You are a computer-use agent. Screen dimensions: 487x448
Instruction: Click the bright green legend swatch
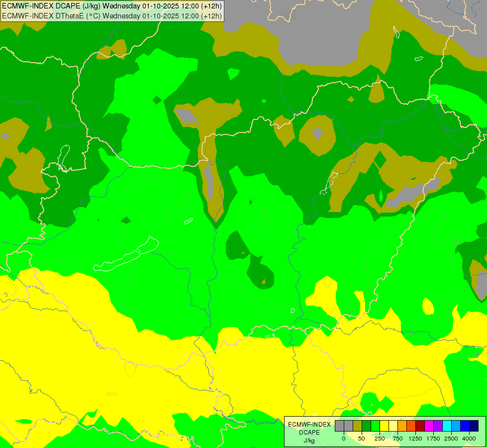pos(375,426)
